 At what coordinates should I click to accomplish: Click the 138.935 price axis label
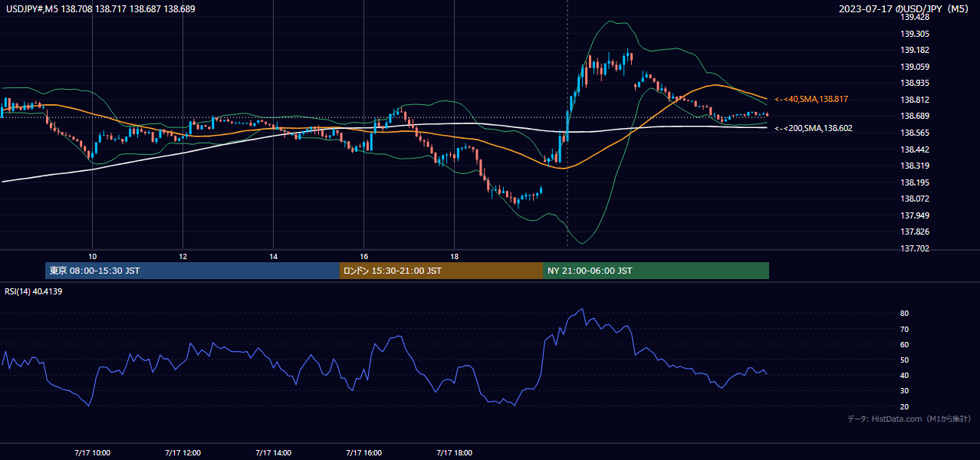[x=915, y=83]
